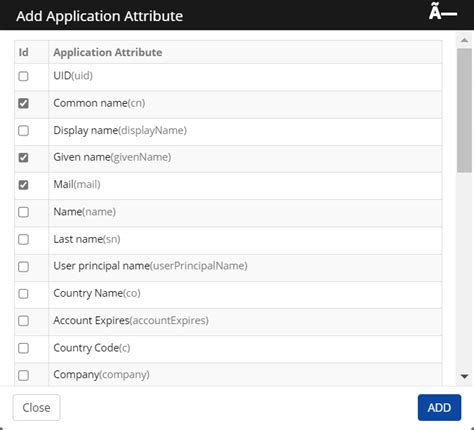
Task: Uncheck the Common name(cn) checkbox
Action: point(23,103)
